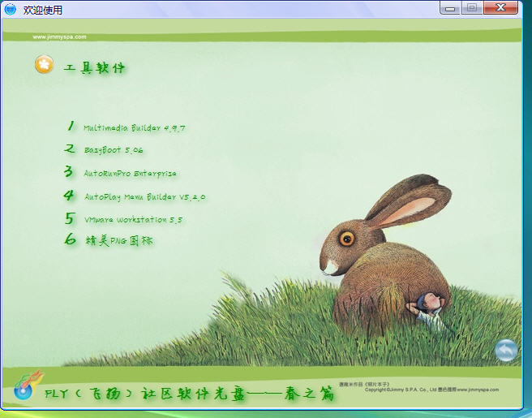Minimize the 欢迎使用 window

tap(450, 8)
